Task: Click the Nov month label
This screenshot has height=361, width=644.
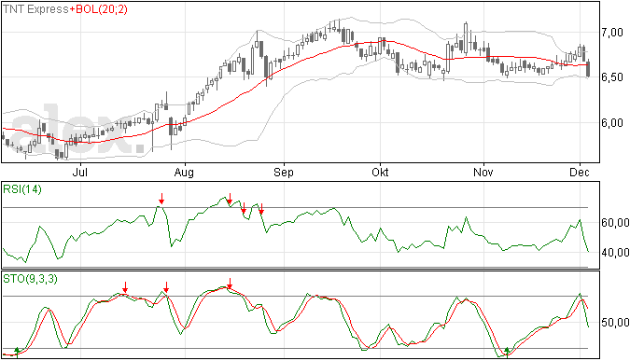Action: 483,172
